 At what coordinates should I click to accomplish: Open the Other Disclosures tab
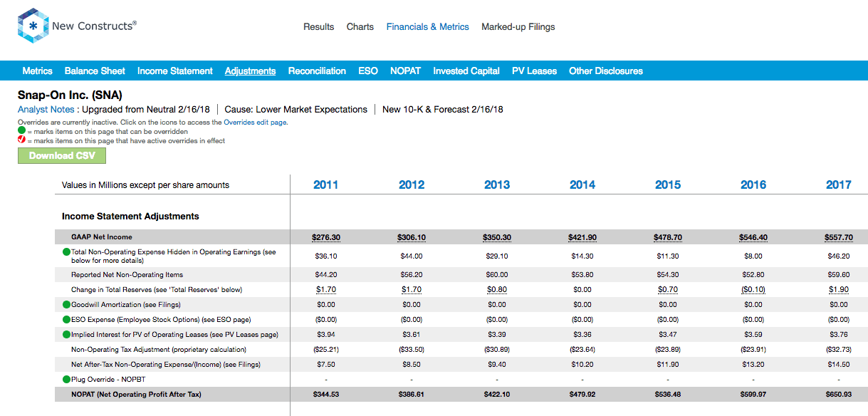606,71
